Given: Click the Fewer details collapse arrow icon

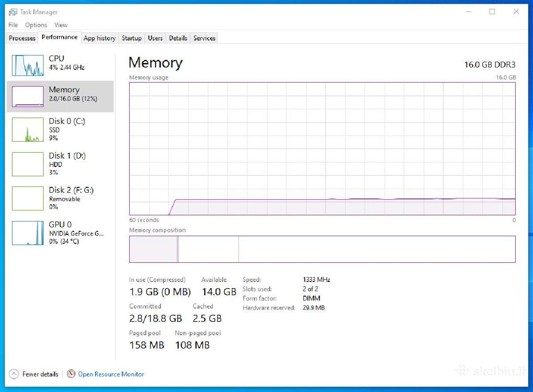Looking at the screenshot, I should coord(14,374).
